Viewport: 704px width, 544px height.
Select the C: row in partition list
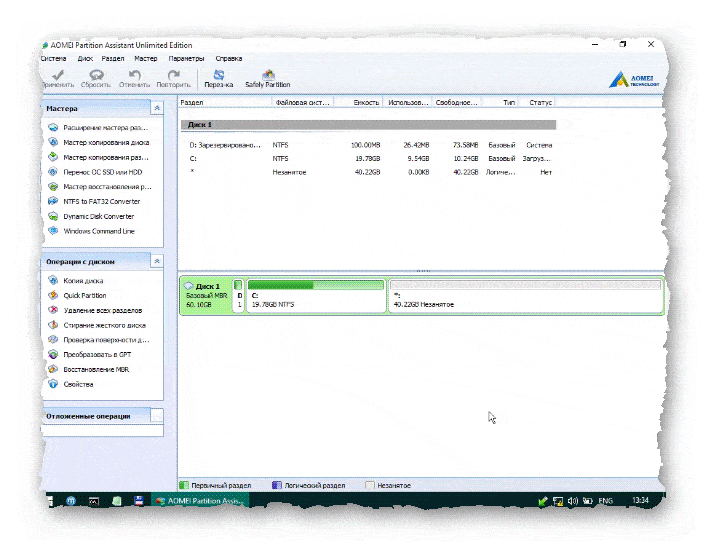pos(368,158)
